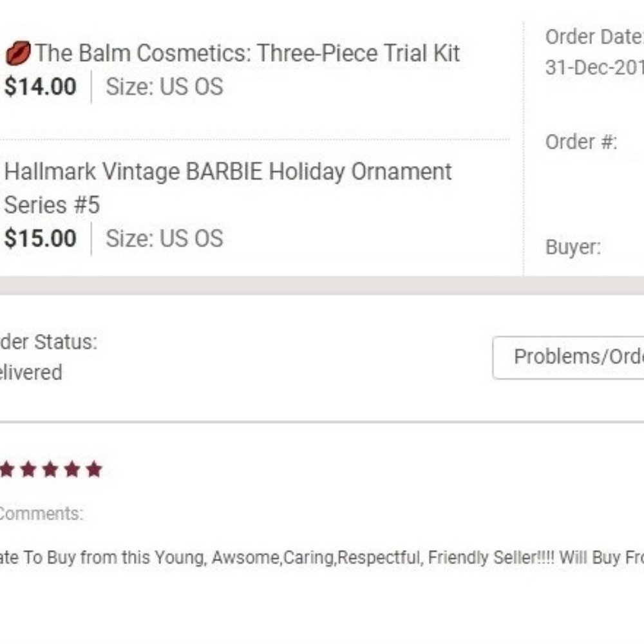Click the first rating star
The height and width of the screenshot is (644, 644).
click(x=6, y=469)
